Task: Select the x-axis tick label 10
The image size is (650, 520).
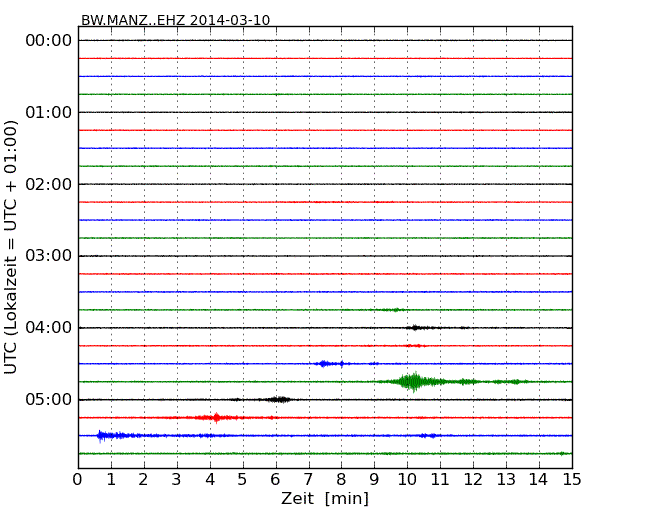Action: click(407, 480)
